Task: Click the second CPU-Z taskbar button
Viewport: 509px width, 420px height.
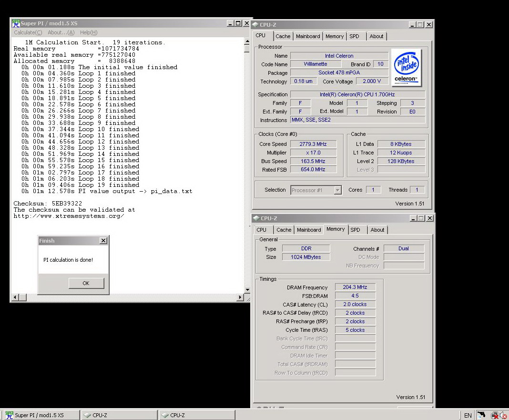Action: click(197, 415)
